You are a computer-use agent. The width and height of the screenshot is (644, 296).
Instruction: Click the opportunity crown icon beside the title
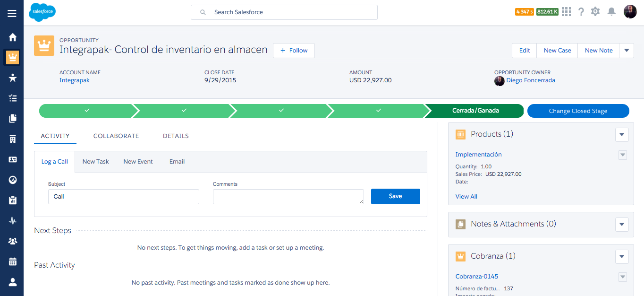[44, 46]
